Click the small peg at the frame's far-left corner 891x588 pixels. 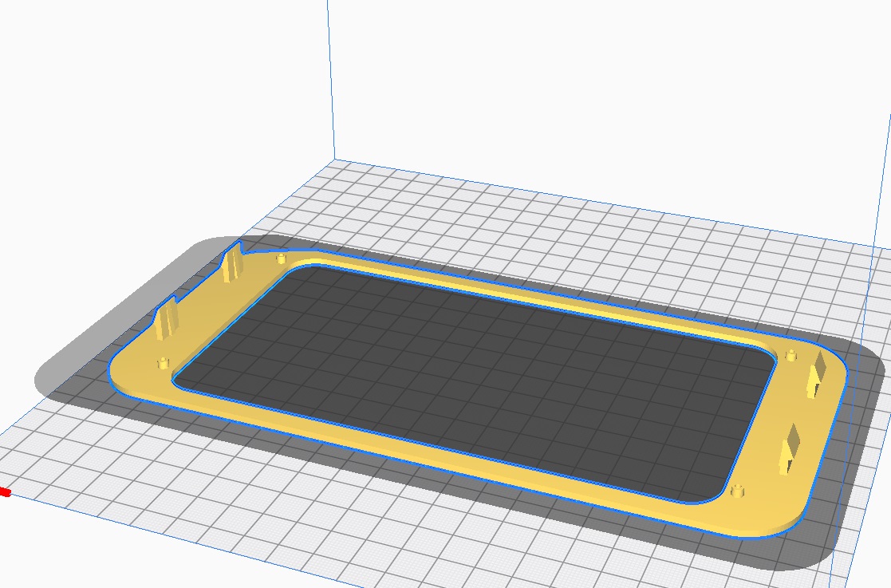280,259
